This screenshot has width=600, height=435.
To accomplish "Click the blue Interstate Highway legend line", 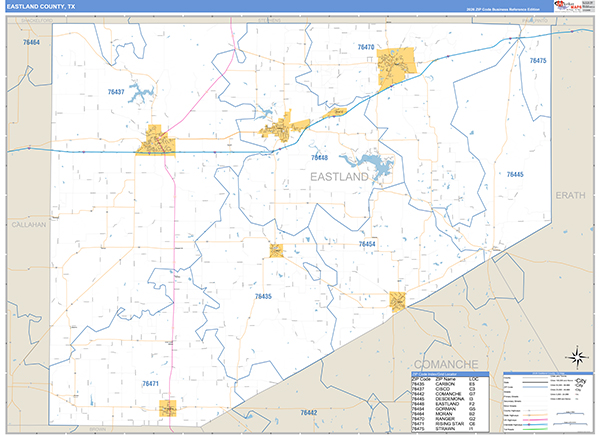I will (535, 424).
